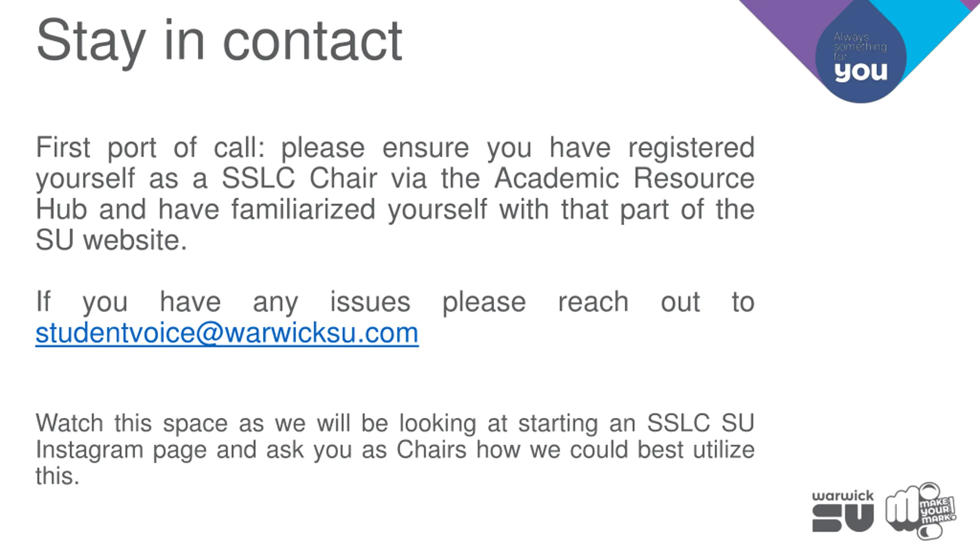The image size is (980, 551).
Task: Click the bold white 'you' in the droplet
Action: 861,72
